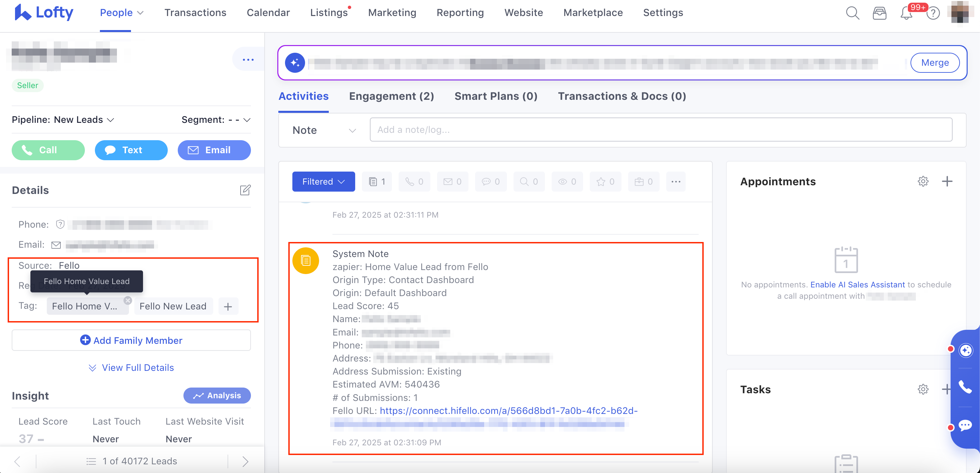Filter activities by text messages icon
980x473 pixels.
[x=491, y=182]
